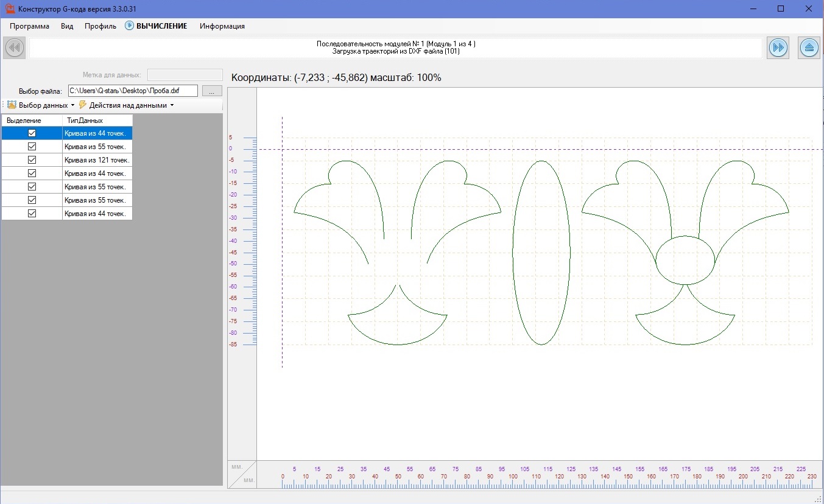Click the application icon in the title bar
Screen dimensions: 824x504
tap(10, 9)
